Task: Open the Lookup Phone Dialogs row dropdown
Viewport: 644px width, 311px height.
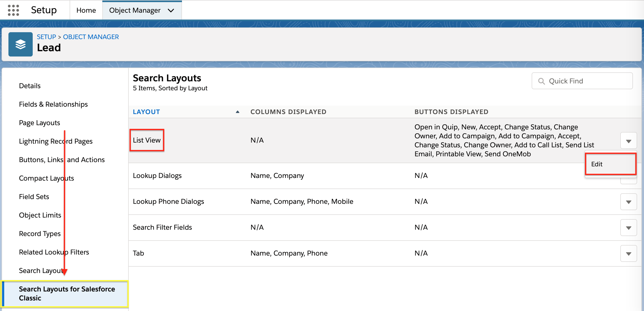Action: point(628,202)
